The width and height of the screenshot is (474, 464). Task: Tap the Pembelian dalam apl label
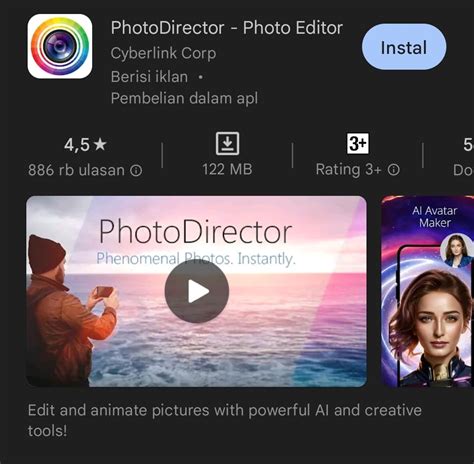pos(184,99)
